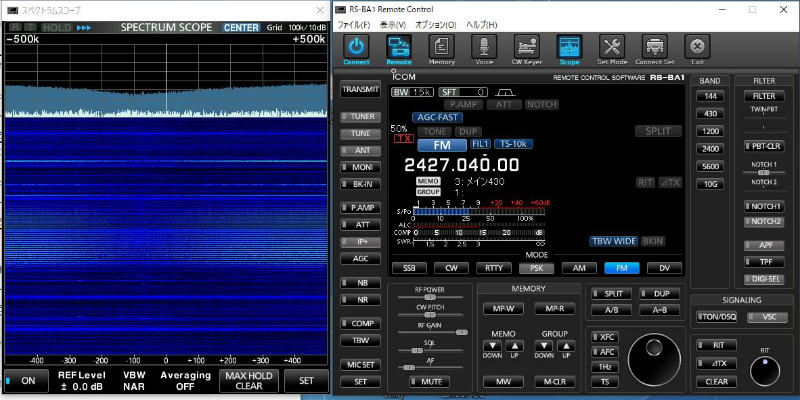This screenshot has width=800, height=400.
Task: Toggle the TON/DSQ signaling button
Action: coord(717,317)
